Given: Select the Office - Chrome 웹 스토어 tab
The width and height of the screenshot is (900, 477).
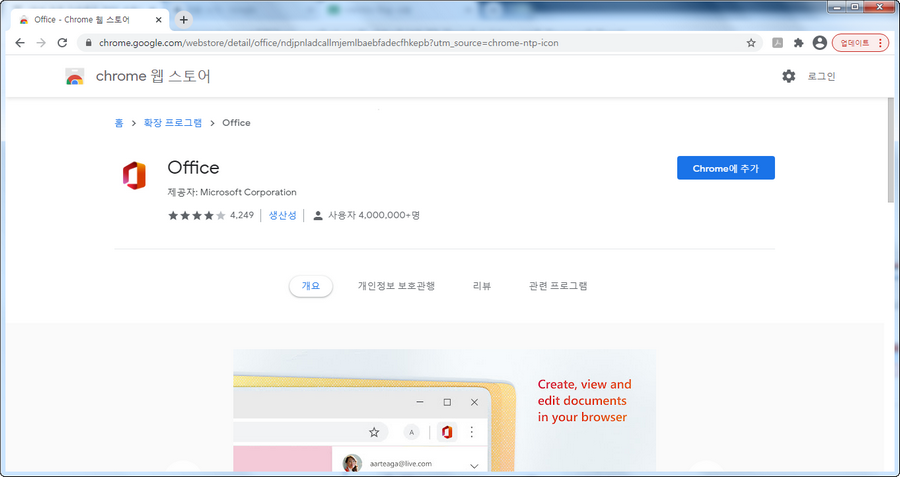Looking at the screenshot, I should click(x=91, y=20).
